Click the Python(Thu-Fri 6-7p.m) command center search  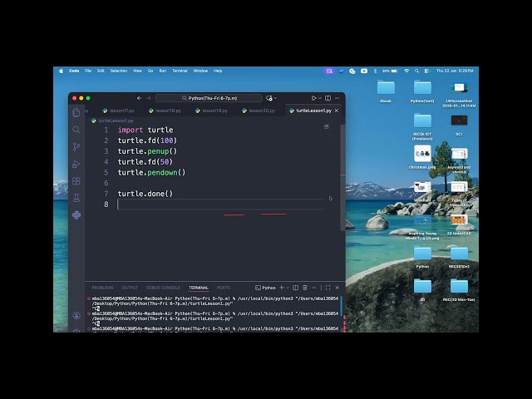pyautogui.click(x=209, y=98)
